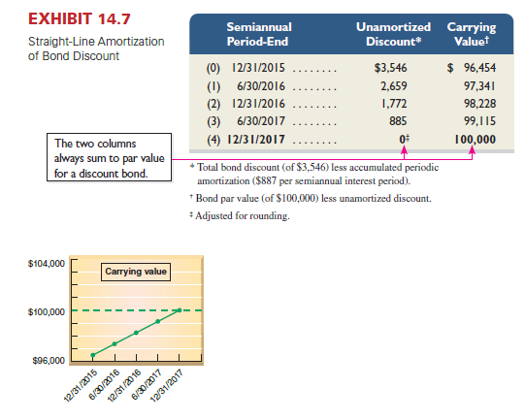Image resolution: width=525 pixels, height=420 pixels.
Task: Click the EXHIBIT 14.7 heading
Action: pyautogui.click(x=80, y=18)
